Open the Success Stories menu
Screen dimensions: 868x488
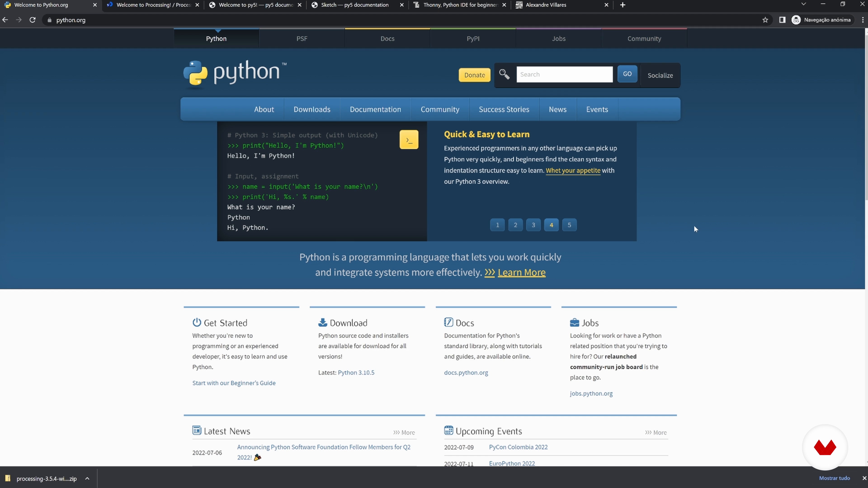pos(504,109)
